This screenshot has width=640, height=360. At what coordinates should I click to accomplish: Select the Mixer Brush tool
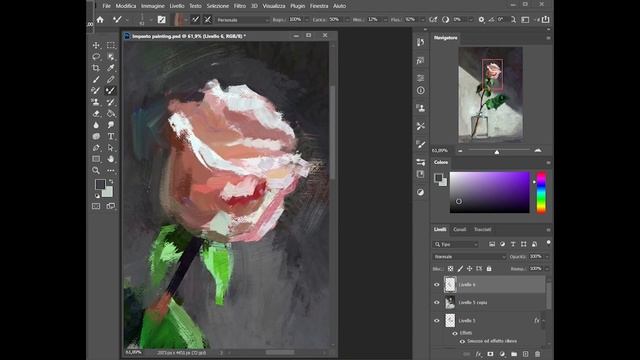(x=111, y=91)
